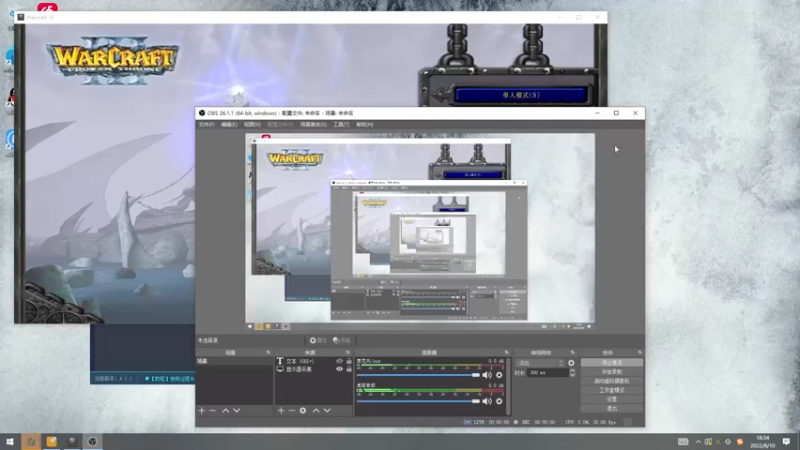The height and width of the screenshot is (450, 800).
Task: Click the 启动虚拟摄像机 button
Action: coord(612,381)
